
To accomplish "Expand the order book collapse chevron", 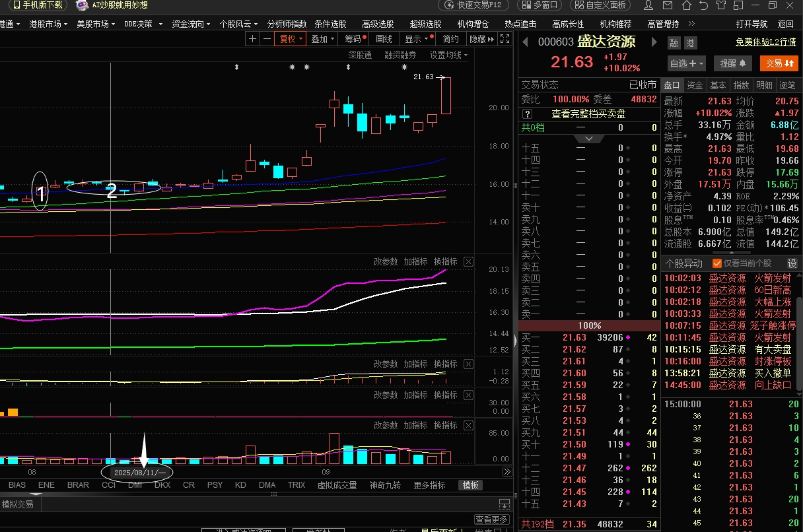I will 589,139.
